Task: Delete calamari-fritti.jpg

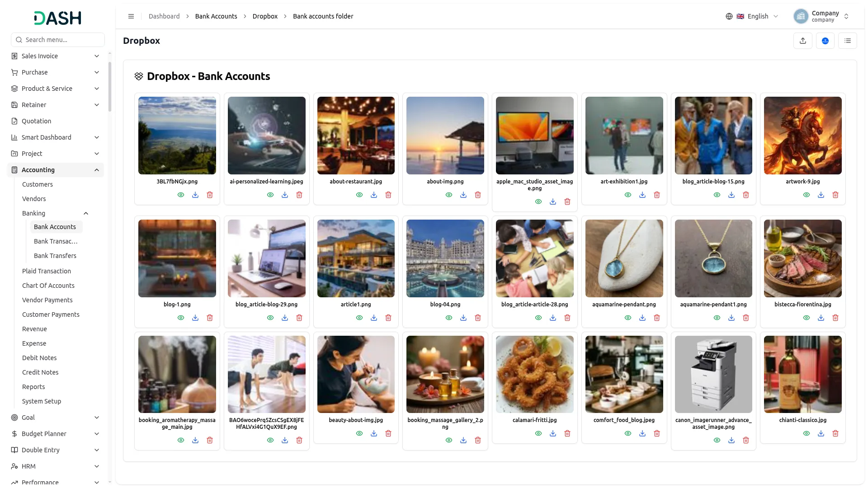Action: tap(567, 433)
